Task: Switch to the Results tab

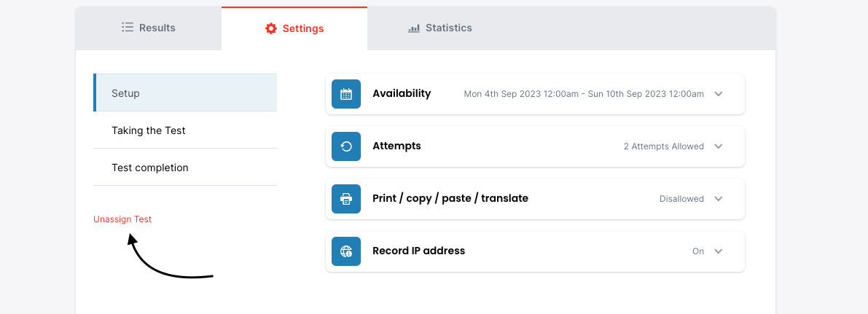Action: 149,28
